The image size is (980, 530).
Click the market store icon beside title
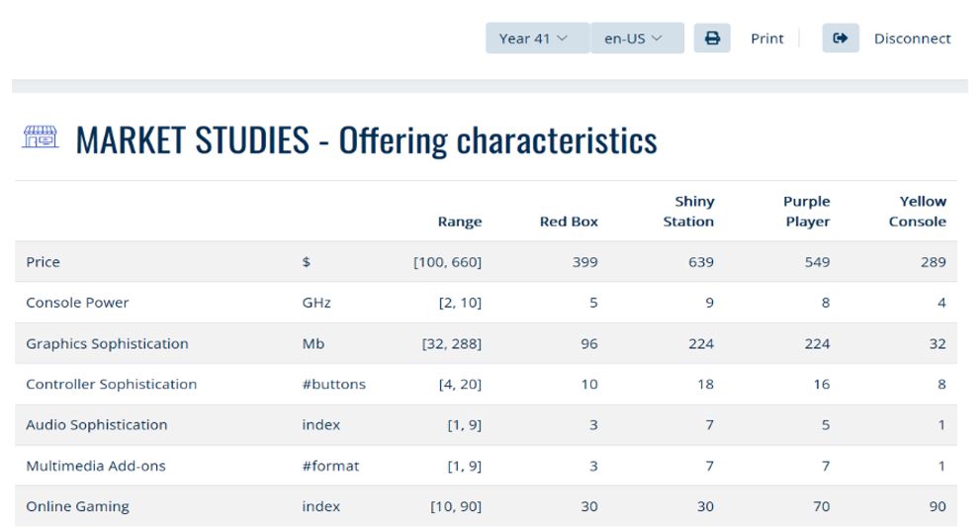(41, 136)
